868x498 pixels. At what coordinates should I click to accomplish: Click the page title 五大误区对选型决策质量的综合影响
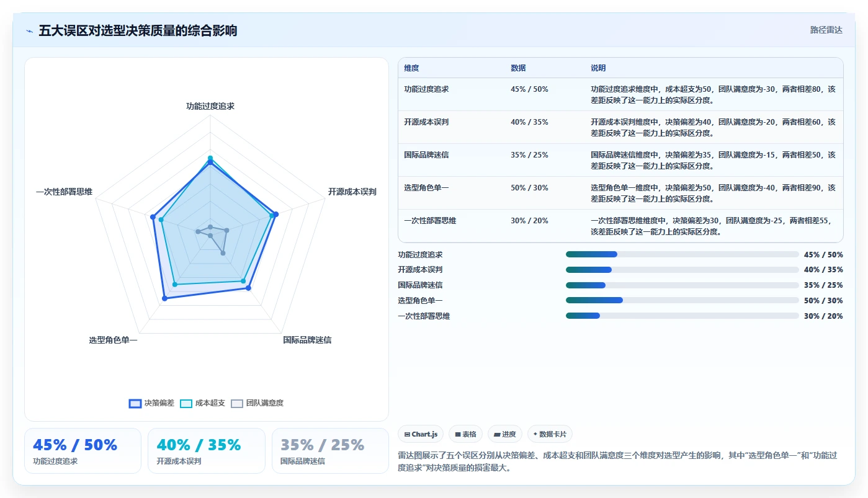(138, 30)
